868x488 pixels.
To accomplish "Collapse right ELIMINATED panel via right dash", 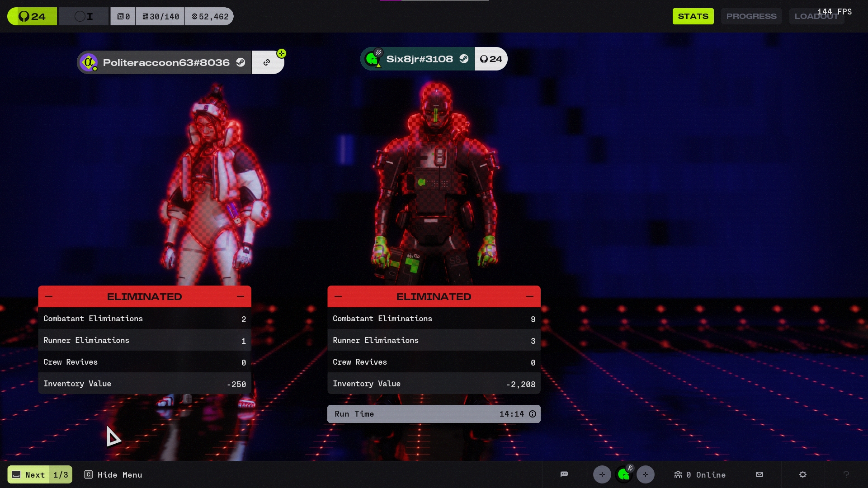I will click(529, 296).
